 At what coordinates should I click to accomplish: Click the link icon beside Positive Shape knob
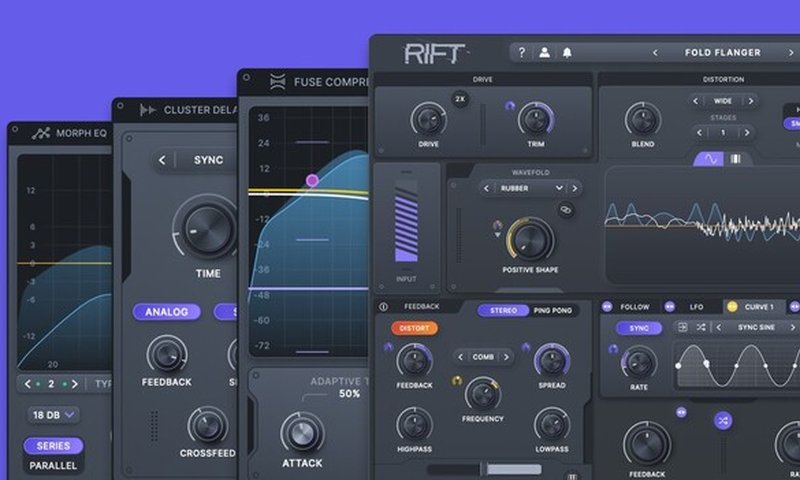click(565, 209)
